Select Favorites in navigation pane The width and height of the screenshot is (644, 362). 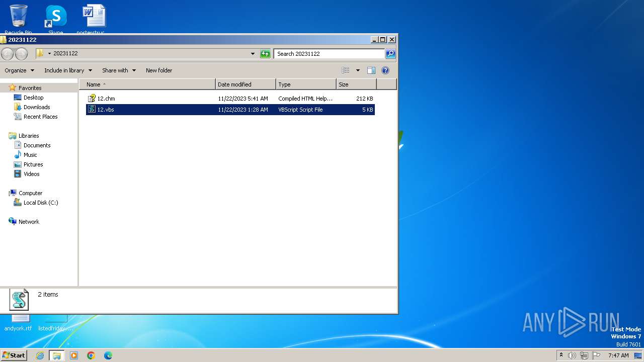(x=30, y=88)
